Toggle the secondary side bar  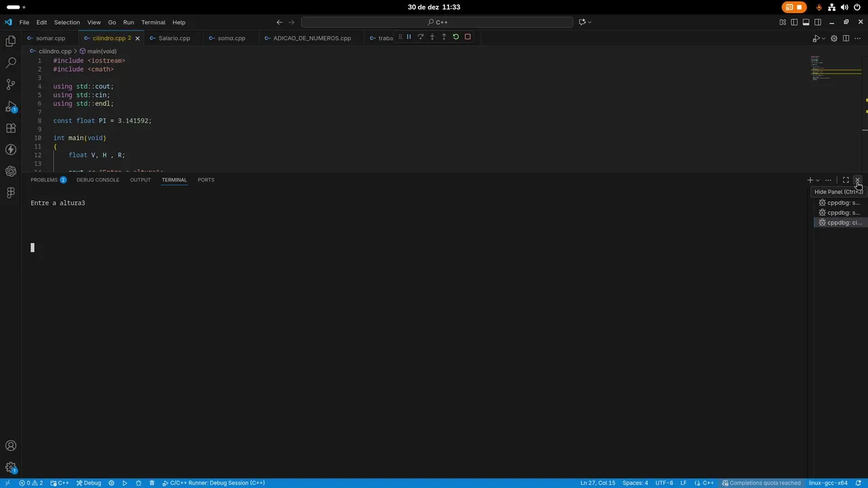click(818, 22)
